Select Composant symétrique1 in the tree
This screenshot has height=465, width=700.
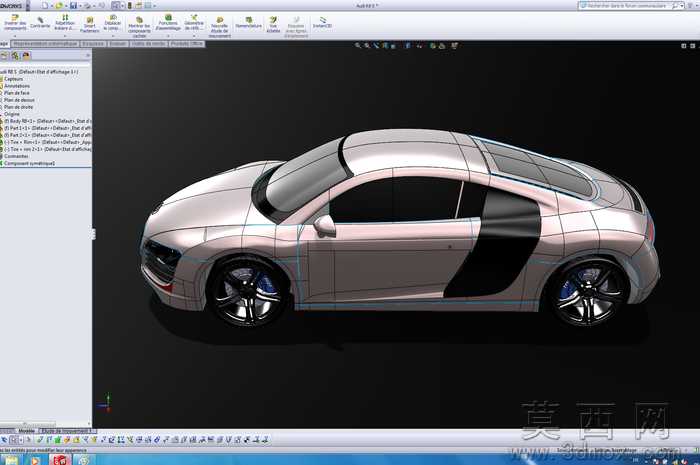pyautogui.click(x=29, y=163)
